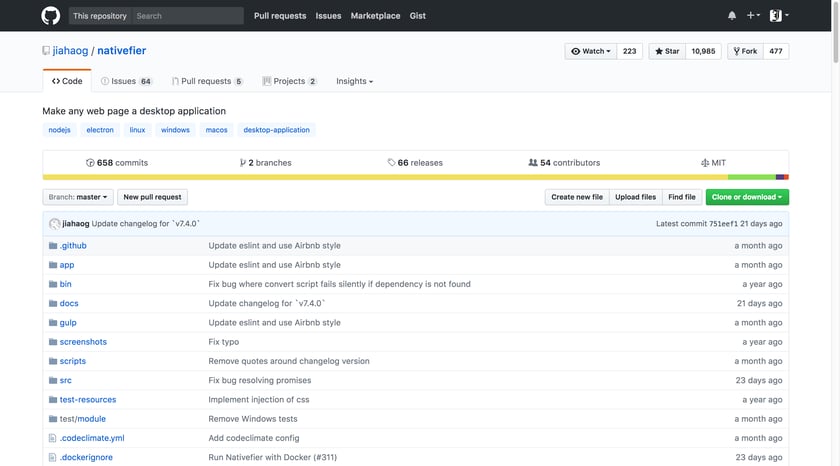The width and height of the screenshot is (840, 466).
Task: Click the scripts folder icon
Action: point(52,362)
